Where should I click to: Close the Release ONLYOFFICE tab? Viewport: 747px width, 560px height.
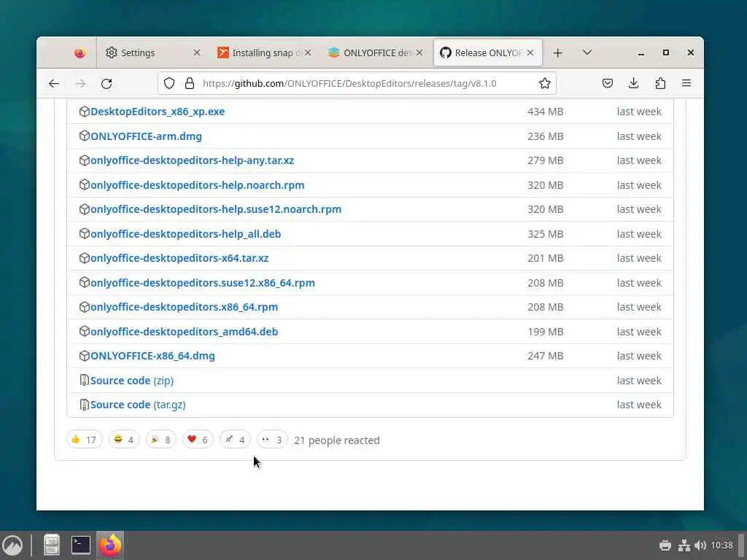pos(530,52)
